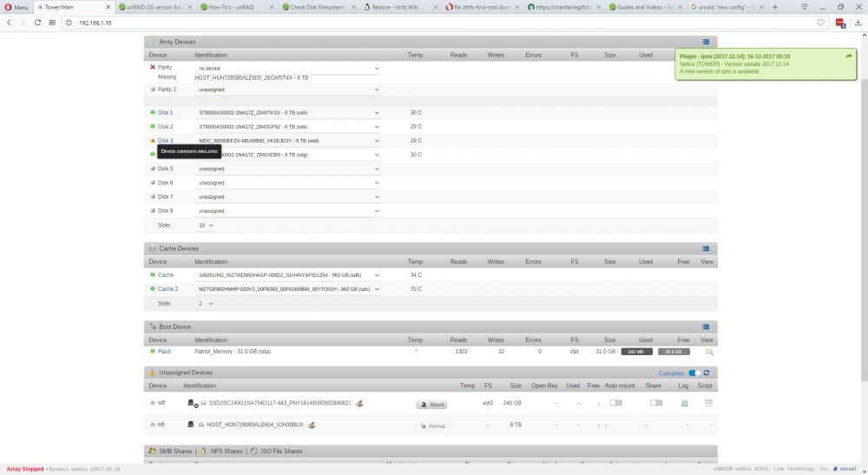The image size is (868, 475).
Task: Open the red extension icon in toolbar
Action: coord(840,23)
